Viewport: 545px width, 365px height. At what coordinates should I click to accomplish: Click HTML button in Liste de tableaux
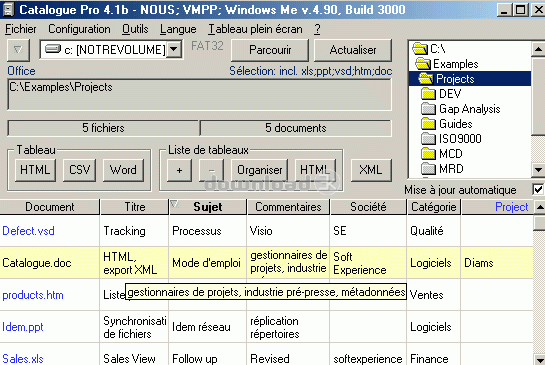coord(315,170)
